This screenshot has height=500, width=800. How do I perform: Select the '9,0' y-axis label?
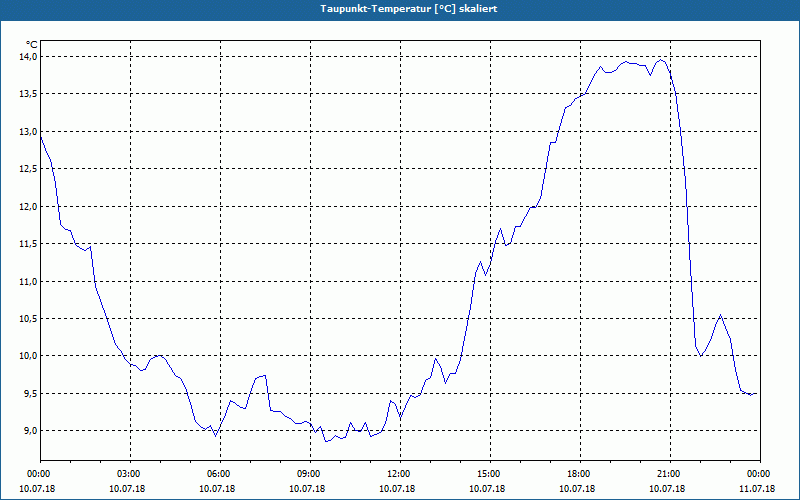pyautogui.click(x=31, y=431)
